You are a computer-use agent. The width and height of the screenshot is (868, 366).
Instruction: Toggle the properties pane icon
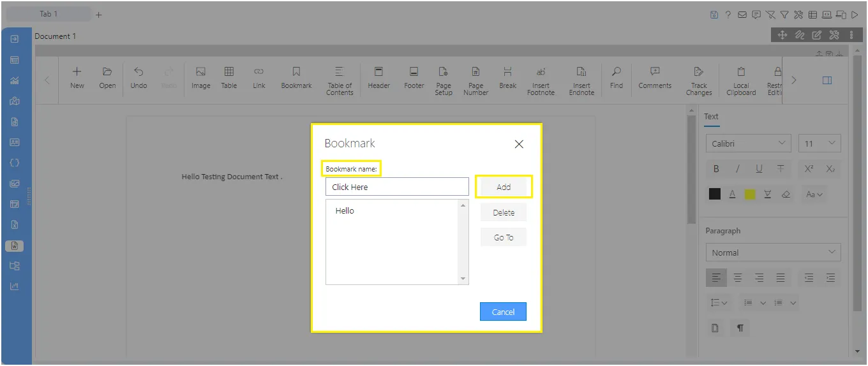[827, 80]
